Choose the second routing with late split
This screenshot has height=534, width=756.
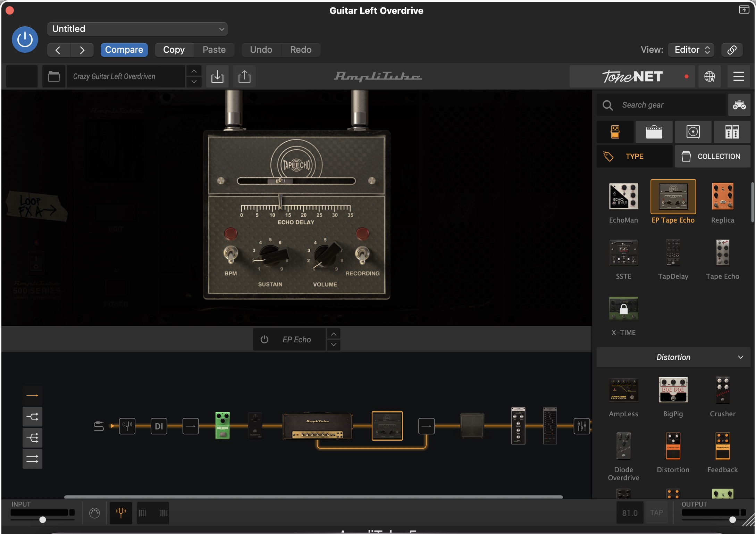[x=32, y=417]
